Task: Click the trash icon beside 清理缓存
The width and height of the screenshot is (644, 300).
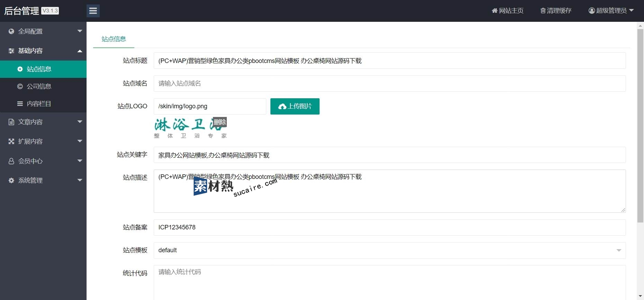Action: click(x=543, y=11)
